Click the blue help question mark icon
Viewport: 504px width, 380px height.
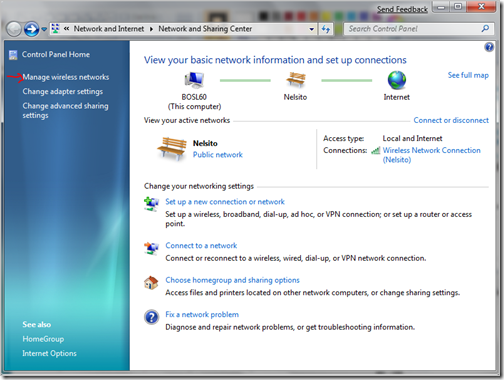pos(489,47)
